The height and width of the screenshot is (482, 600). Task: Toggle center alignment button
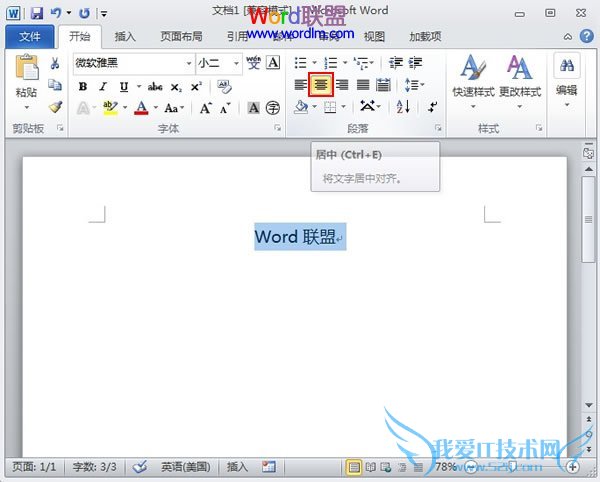point(321,85)
